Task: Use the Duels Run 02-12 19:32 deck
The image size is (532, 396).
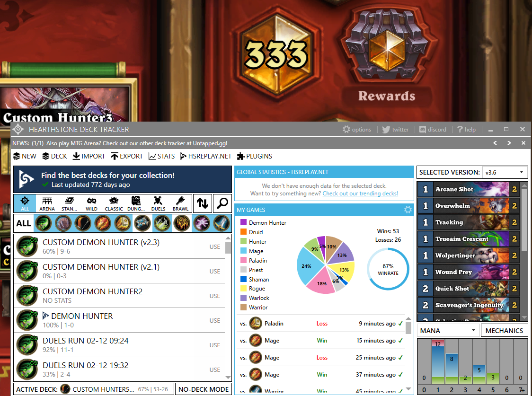Action: (215, 370)
